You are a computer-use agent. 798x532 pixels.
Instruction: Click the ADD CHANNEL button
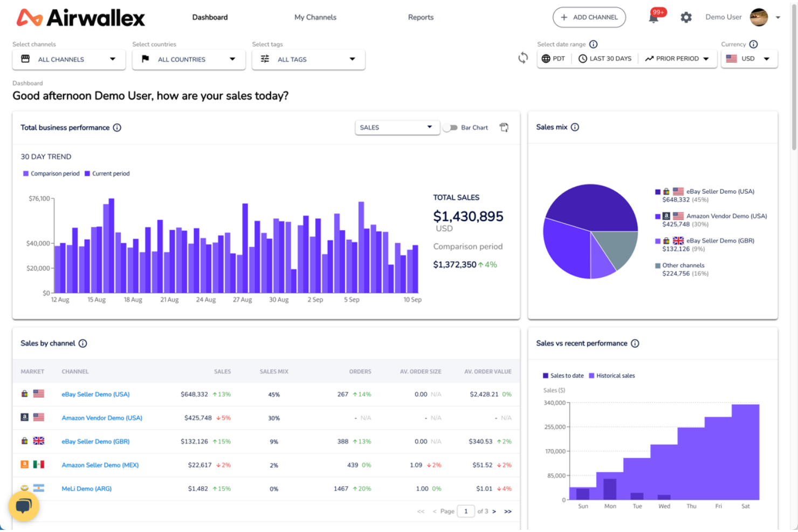click(x=589, y=17)
